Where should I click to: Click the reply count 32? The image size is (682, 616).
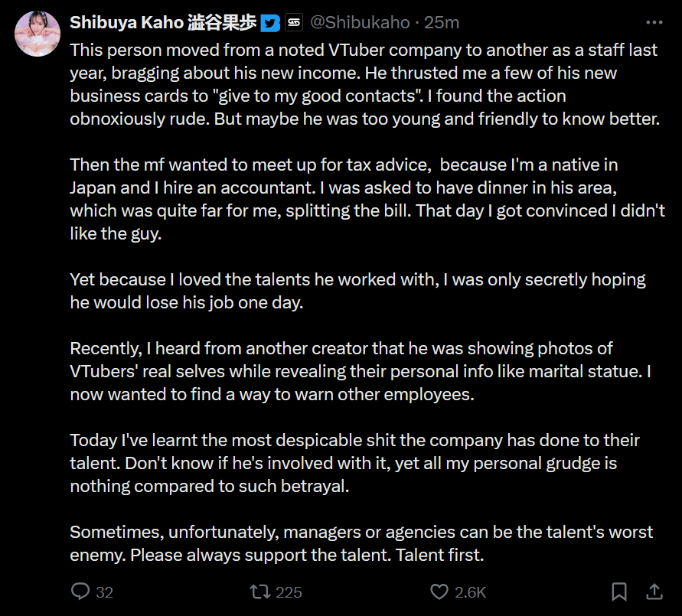point(105,592)
